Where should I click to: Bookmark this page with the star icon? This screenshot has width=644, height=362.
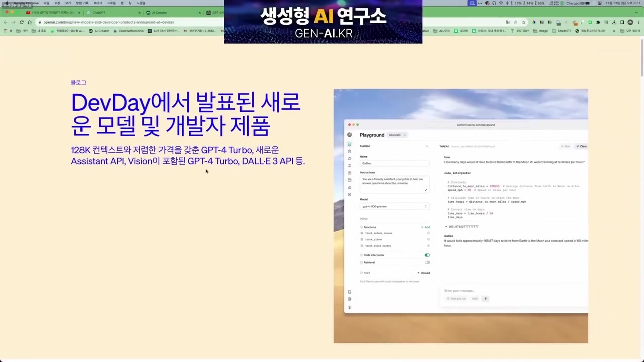pyautogui.click(x=524, y=22)
